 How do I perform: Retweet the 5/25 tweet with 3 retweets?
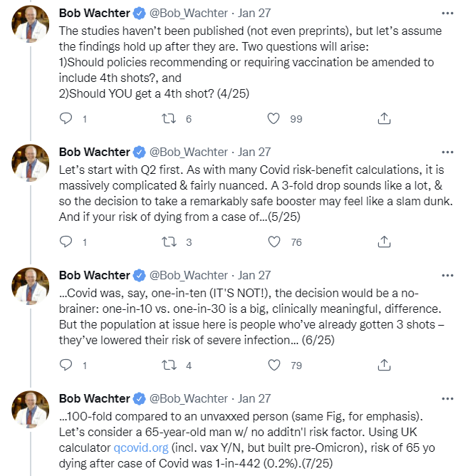169,242
